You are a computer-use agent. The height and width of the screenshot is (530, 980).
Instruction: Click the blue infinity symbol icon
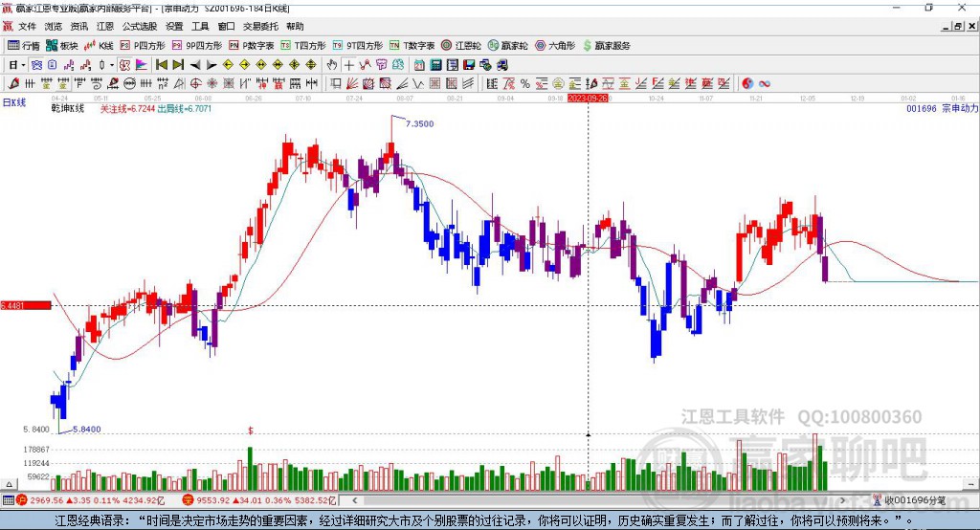pos(764,83)
